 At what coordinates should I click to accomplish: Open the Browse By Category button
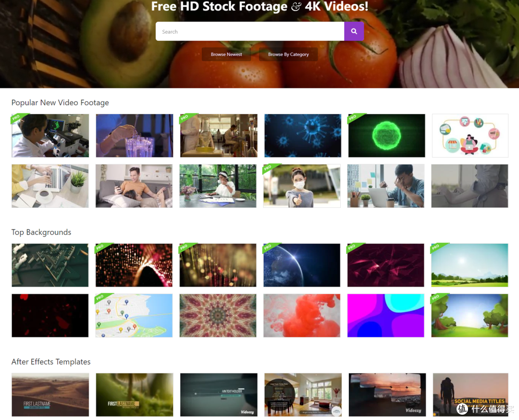[288, 54]
